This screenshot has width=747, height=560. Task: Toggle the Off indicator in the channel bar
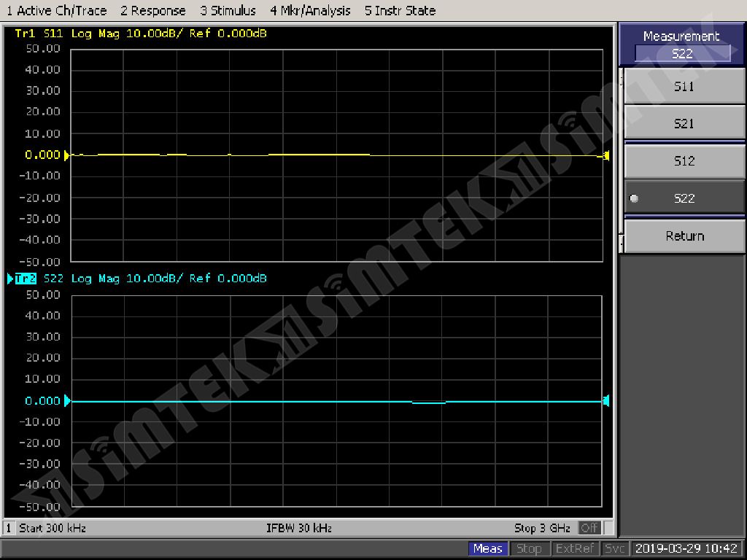pos(589,528)
